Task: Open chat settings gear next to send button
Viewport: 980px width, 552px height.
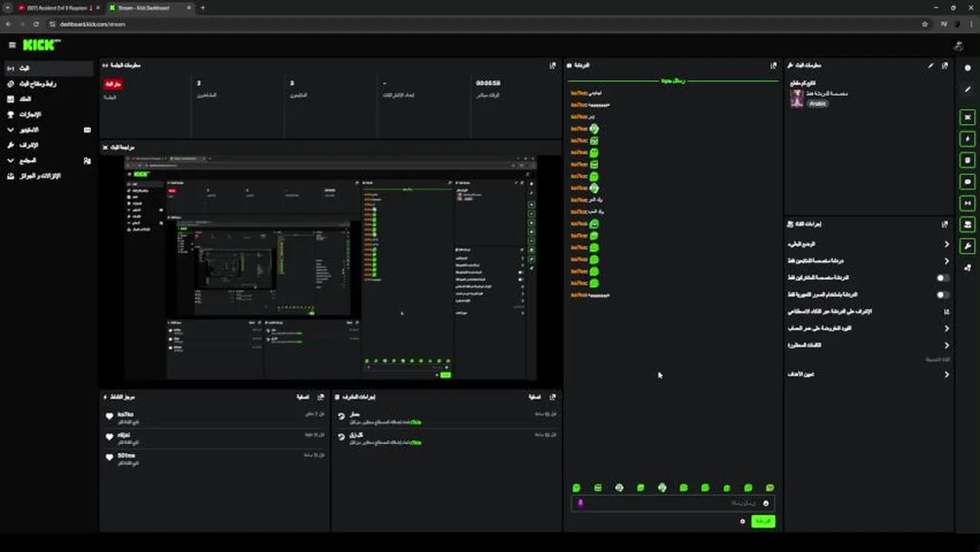Action: [742, 521]
